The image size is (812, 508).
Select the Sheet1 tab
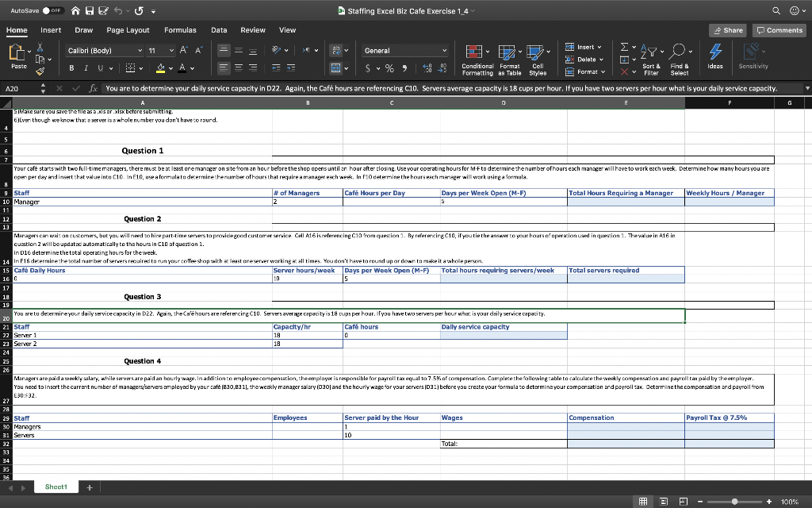[x=55, y=487]
